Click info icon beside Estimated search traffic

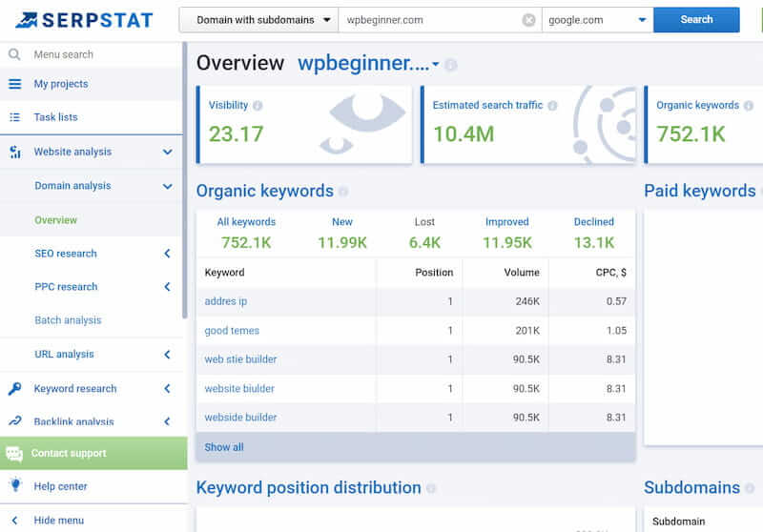point(553,106)
